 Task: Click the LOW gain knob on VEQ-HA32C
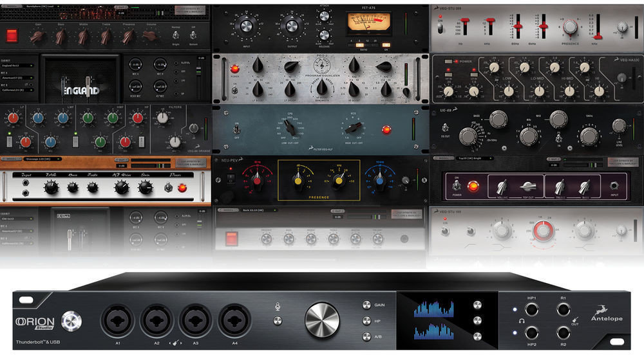(509, 91)
